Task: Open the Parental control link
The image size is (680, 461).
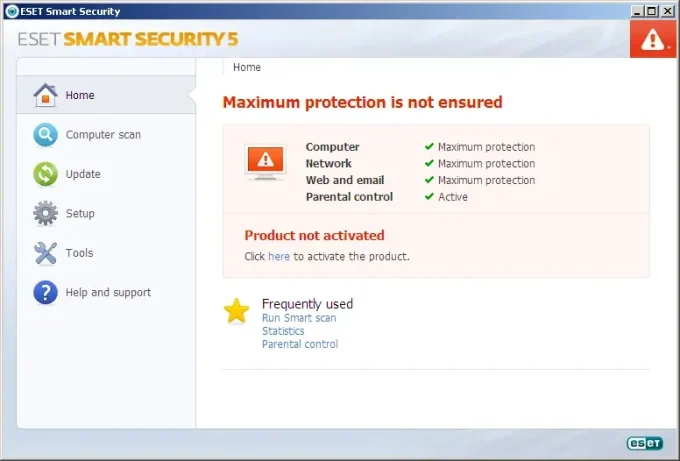Action: pos(300,344)
